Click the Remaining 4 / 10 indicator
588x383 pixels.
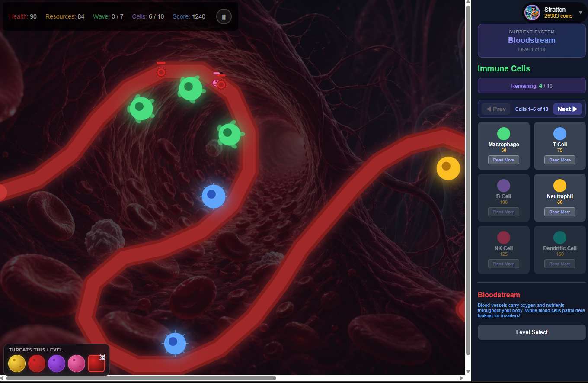[x=532, y=86]
